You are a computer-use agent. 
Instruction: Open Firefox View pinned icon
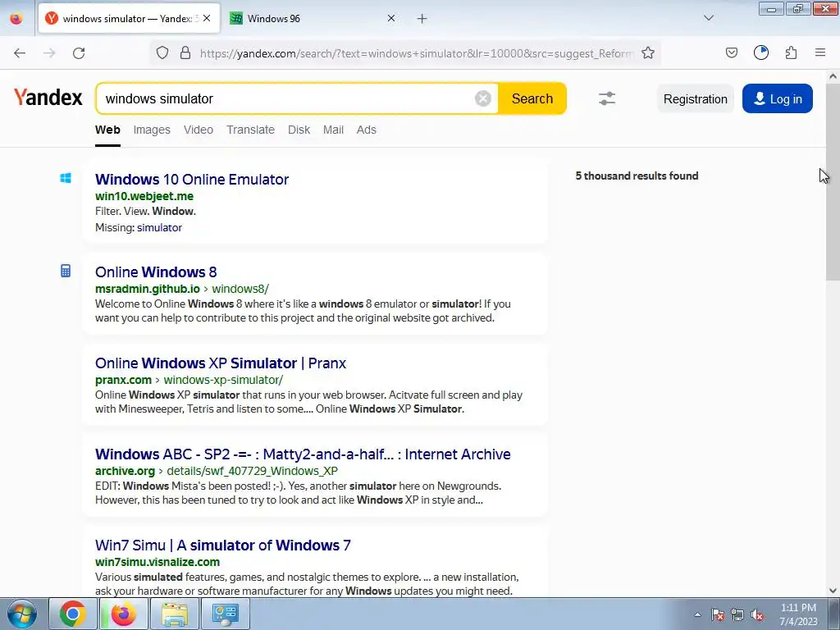coord(16,19)
